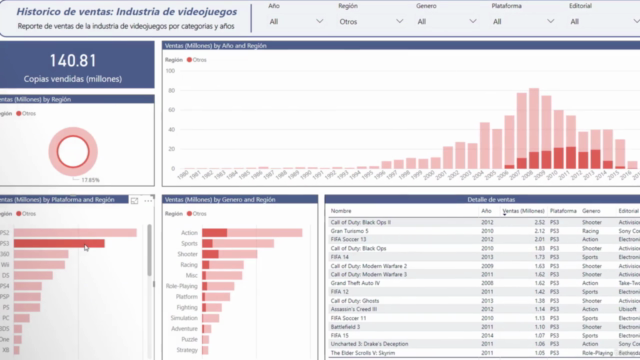Sort table by Nombre column header
Viewport: 640px width, 360px height.
tap(341, 211)
